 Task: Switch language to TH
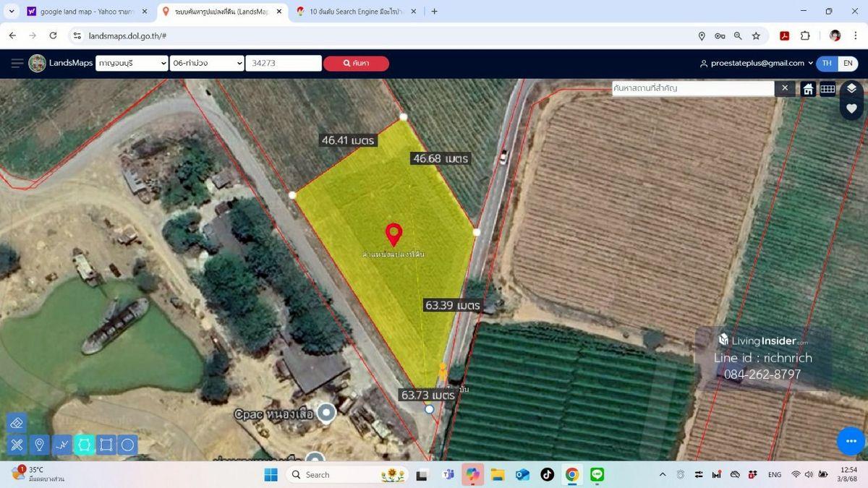click(x=827, y=64)
